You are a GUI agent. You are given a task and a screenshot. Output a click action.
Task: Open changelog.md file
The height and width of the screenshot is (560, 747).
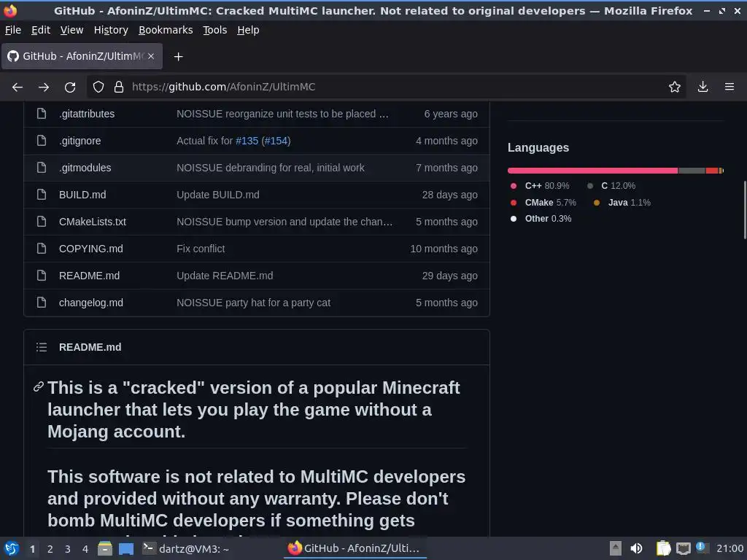[x=91, y=303]
